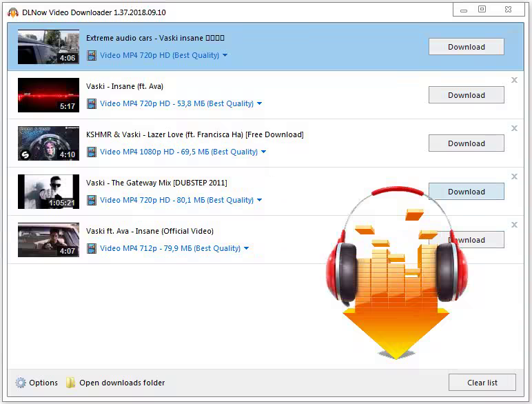Viewport: 532px width, 404px height.
Task: Expand format dropdown for Extreme audio cars
Action: pos(225,55)
